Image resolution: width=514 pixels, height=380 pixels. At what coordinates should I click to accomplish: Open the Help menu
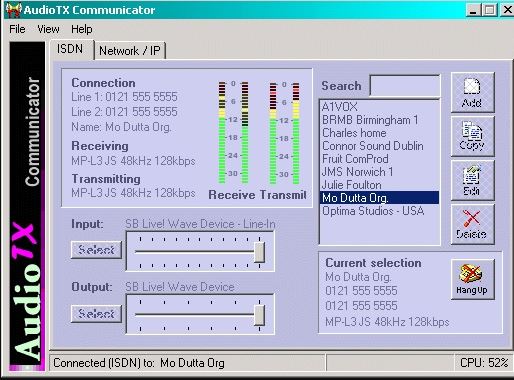tap(82, 29)
